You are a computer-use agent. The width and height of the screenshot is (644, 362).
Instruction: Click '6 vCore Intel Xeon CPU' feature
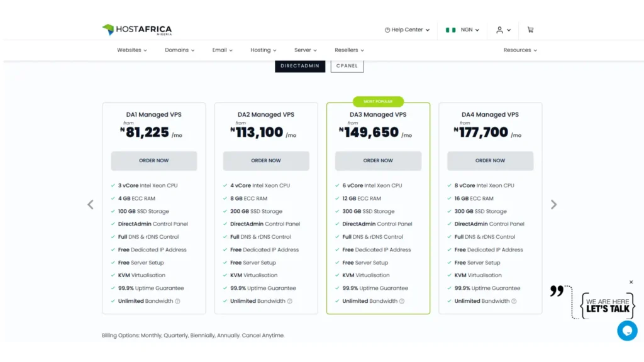tap(372, 185)
